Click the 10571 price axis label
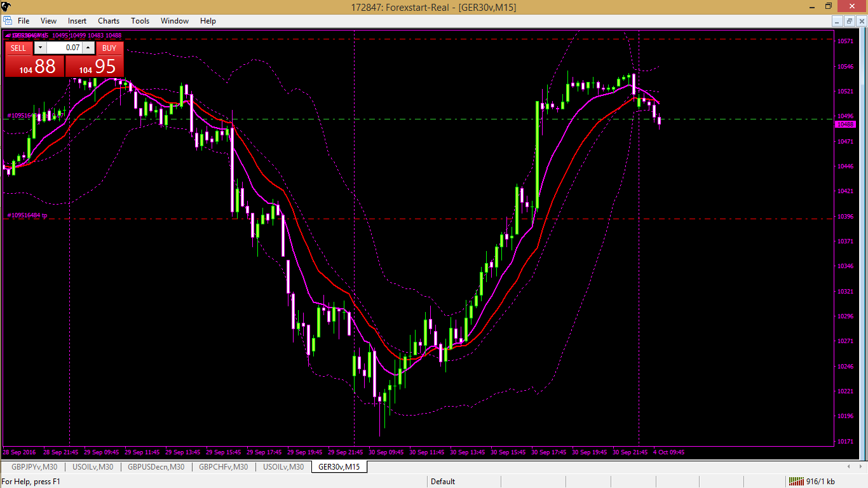 coord(845,41)
